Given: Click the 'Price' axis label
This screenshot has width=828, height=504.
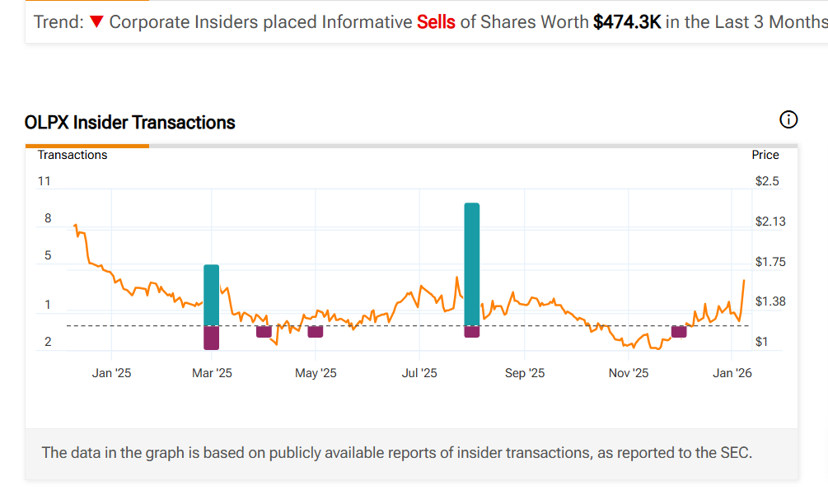Looking at the screenshot, I should coord(765,155).
